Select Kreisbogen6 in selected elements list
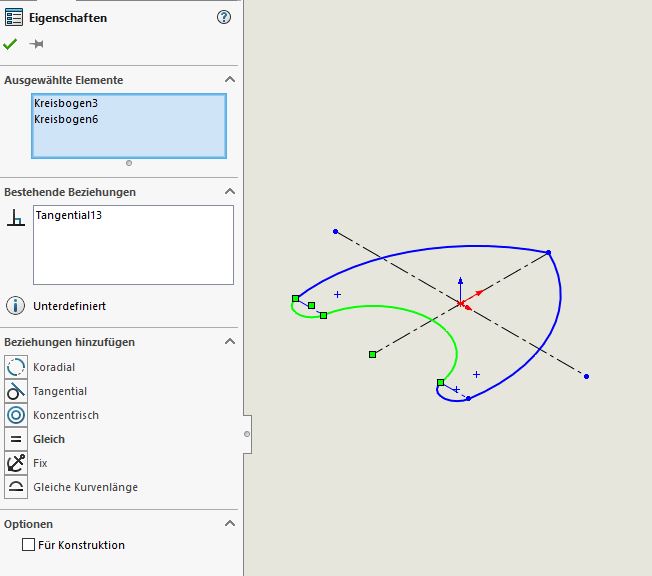Screen dimensions: 652x576 coord(66,119)
